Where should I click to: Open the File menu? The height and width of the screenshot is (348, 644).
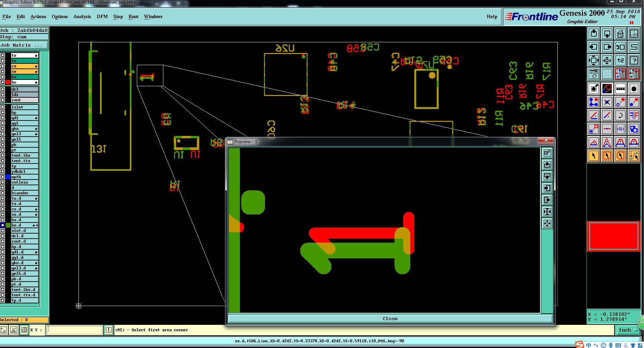point(7,16)
